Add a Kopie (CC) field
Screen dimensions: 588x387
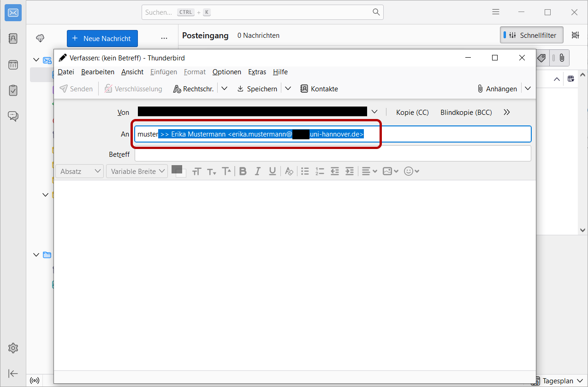[x=412, y=112]
